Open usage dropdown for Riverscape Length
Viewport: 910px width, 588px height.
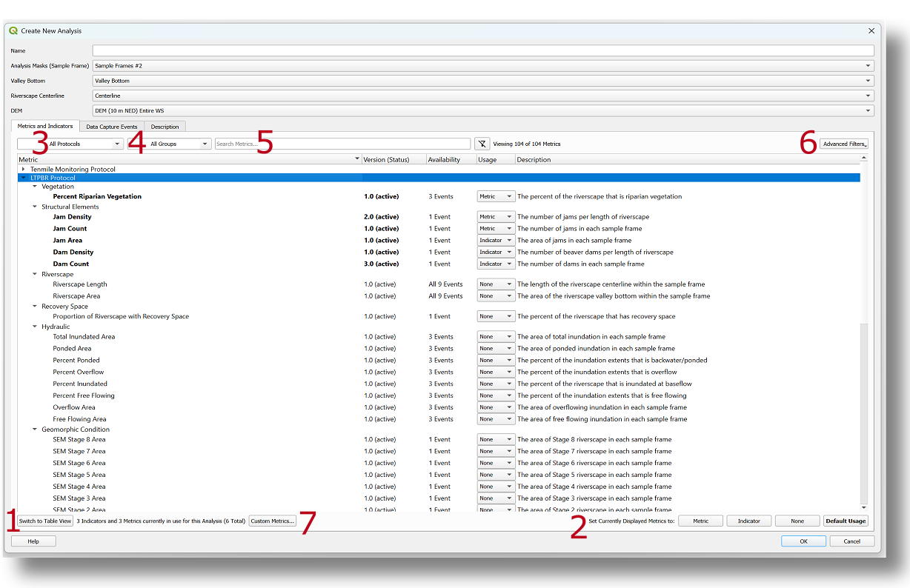tap(496, 284)
